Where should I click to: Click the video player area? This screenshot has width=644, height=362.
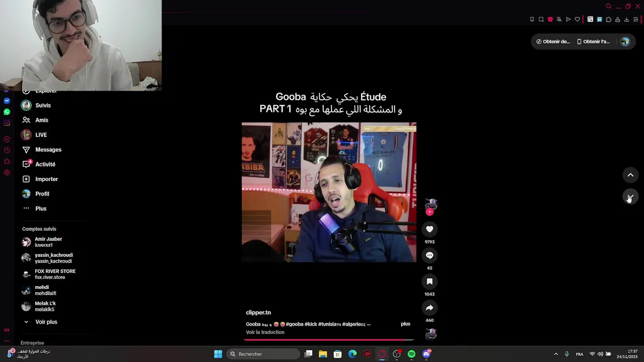[329, 192]
